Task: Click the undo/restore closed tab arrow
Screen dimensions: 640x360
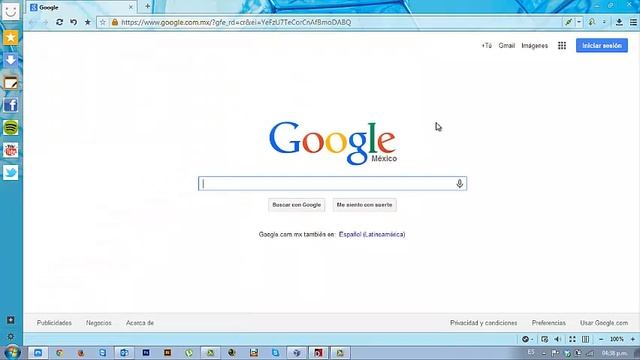Action: coord(73,22)
